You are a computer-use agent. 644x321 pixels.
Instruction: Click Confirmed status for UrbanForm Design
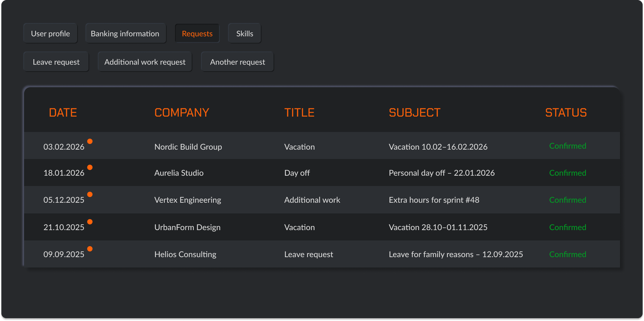(x=568, y=227)
